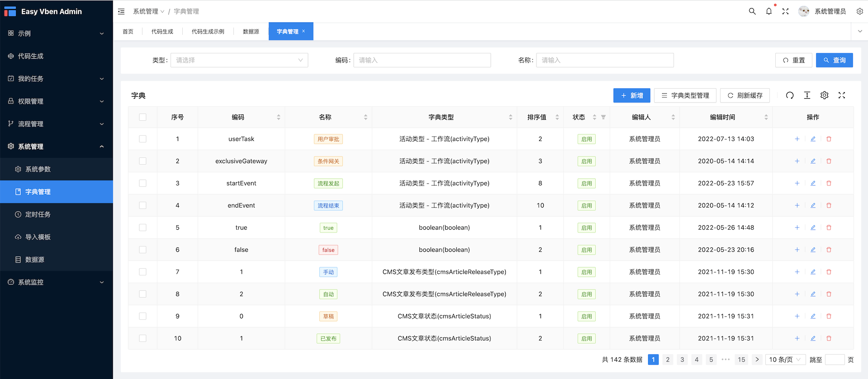Focus the 名称 search input
This screenshot has width=868, height=379.
pos(605,60)
